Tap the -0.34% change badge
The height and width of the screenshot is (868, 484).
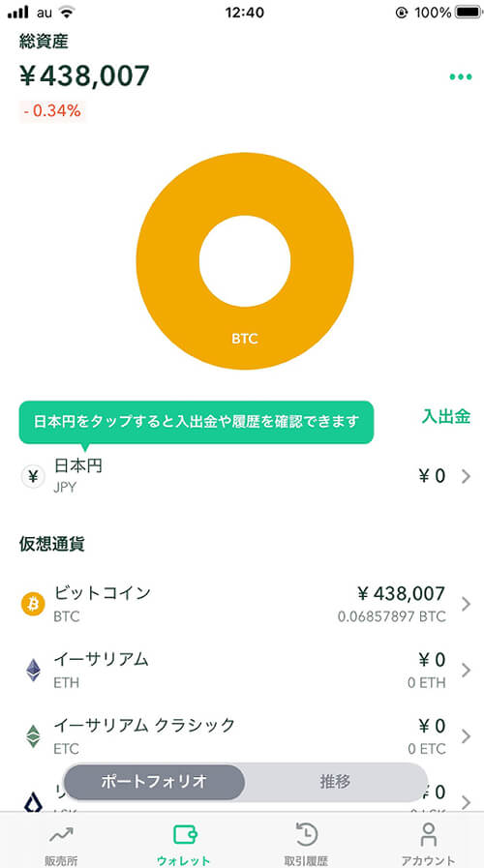point(52,110)
